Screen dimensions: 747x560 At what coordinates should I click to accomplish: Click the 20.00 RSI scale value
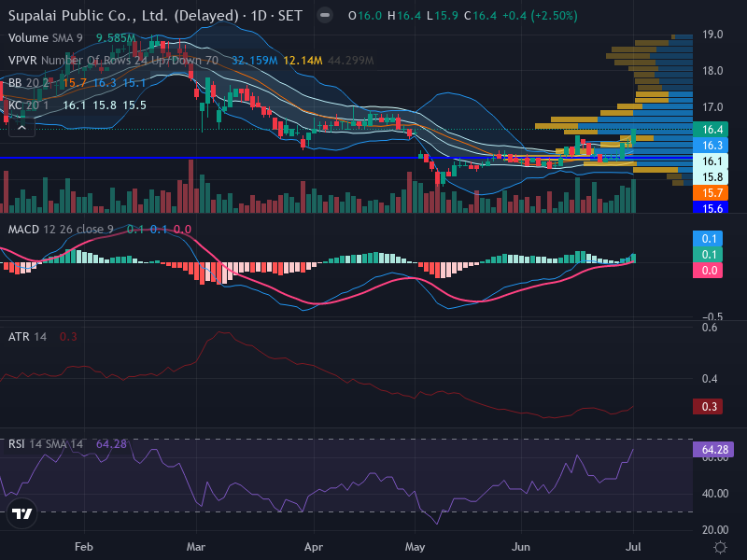[x=715, y=530]
